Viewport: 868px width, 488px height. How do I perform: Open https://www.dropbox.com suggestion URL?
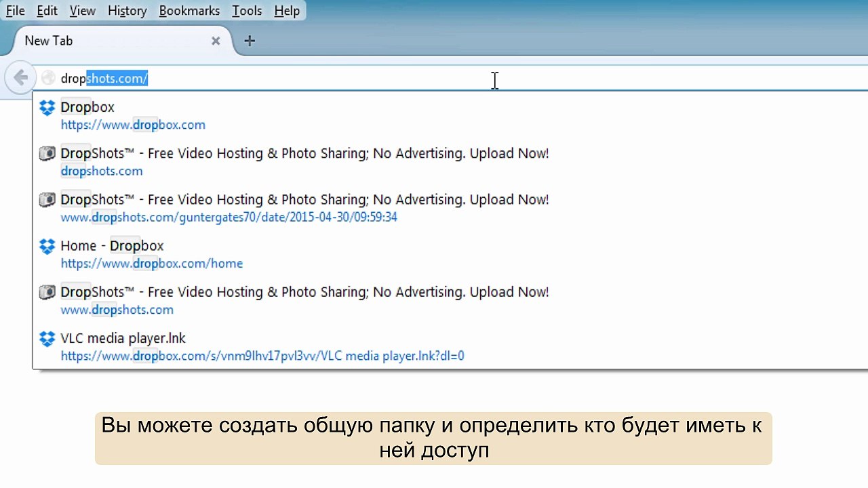133,125
